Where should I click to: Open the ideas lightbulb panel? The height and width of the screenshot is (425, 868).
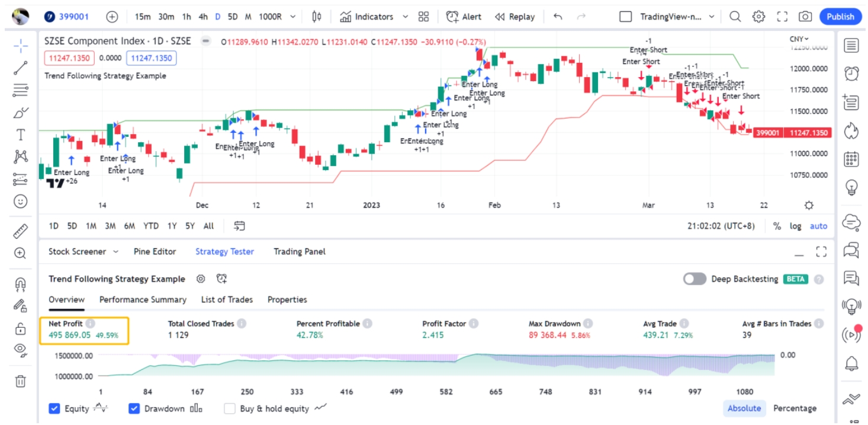click(851, 188)
